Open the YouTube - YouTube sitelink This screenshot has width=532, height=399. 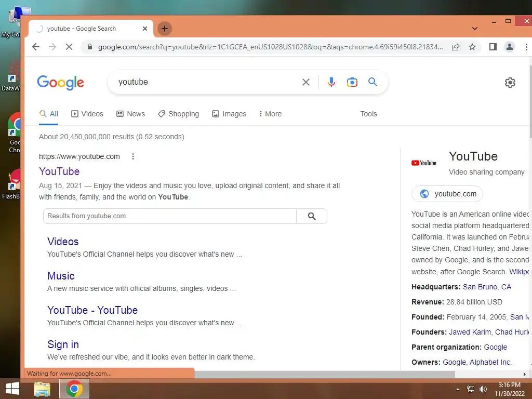click(92, 310)
